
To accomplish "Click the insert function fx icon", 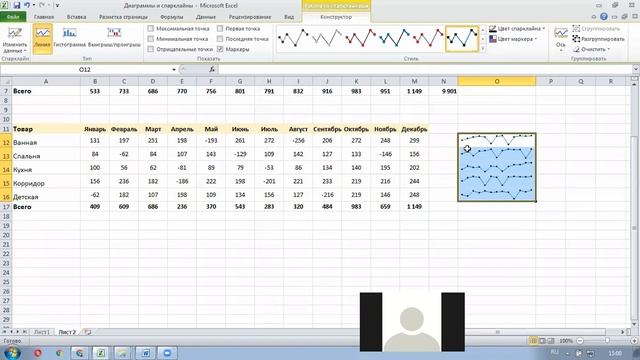I will [x=212, y=69].
